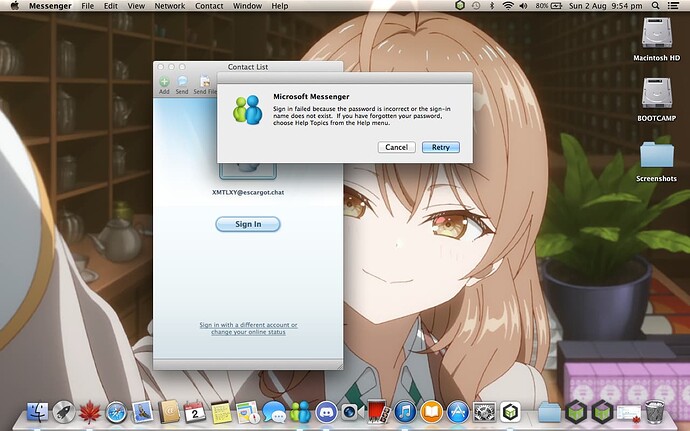690x431 pixels.
Task: Open the Help menu
Action: 279,6
